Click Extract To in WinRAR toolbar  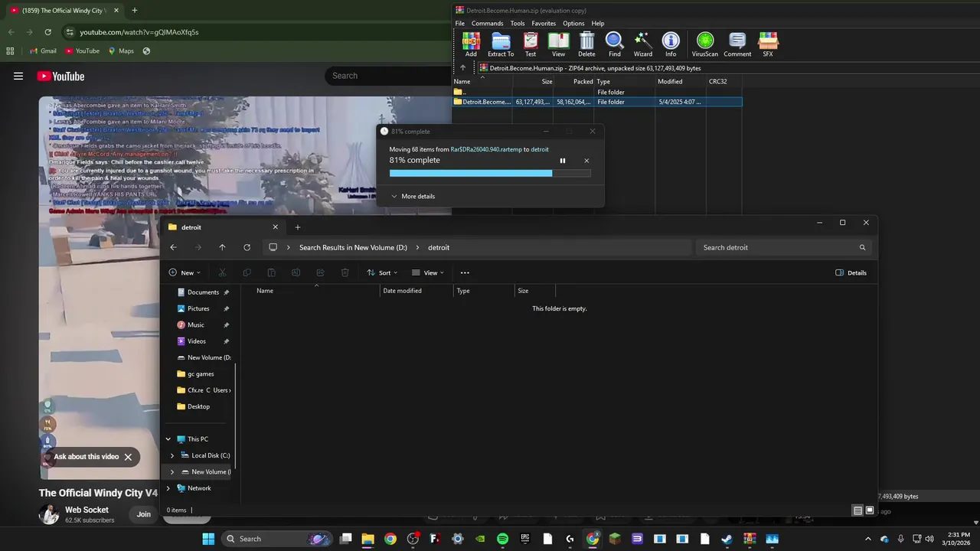pyautogui.click(x=501, y=44)
